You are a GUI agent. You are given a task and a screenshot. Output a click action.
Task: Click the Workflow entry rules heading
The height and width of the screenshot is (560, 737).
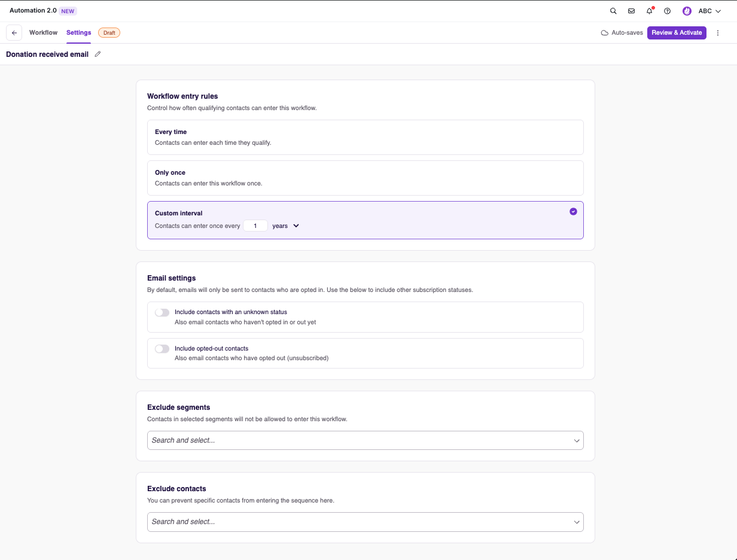point(182,96)
